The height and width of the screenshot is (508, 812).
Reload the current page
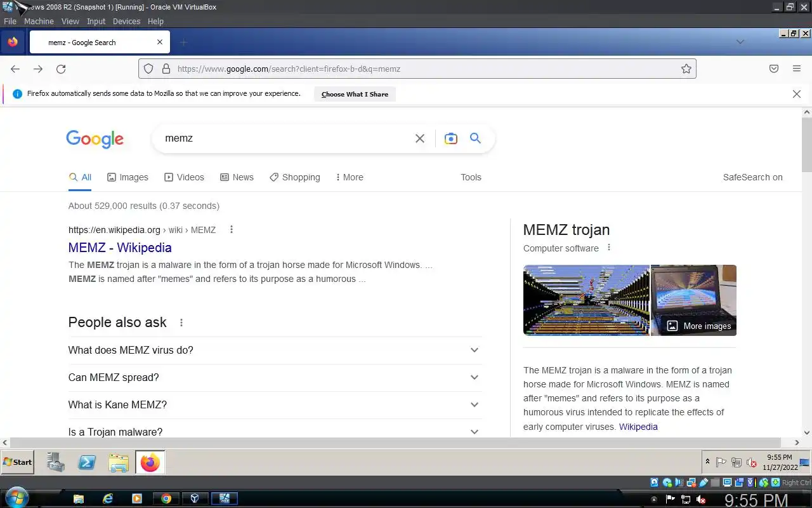(61, 69)
